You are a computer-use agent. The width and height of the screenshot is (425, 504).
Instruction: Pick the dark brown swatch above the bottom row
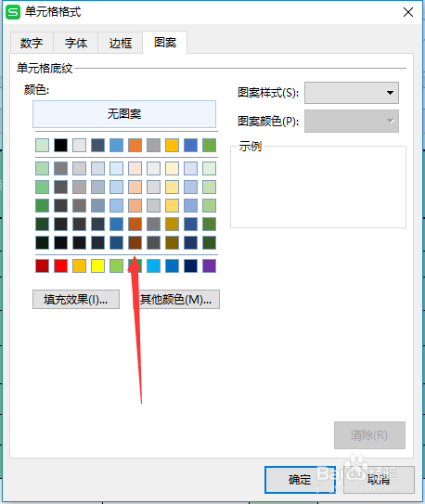(135, 242)
